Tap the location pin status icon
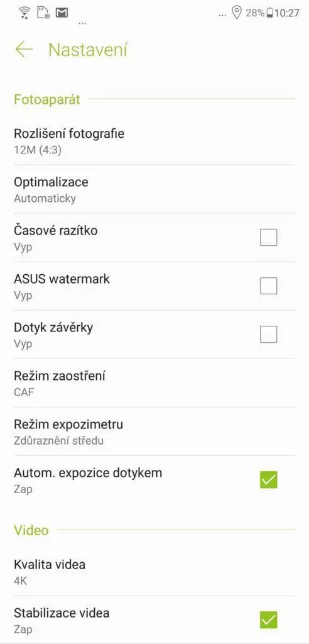The width and height of the screenshot is (309, 644). point(236,13)
